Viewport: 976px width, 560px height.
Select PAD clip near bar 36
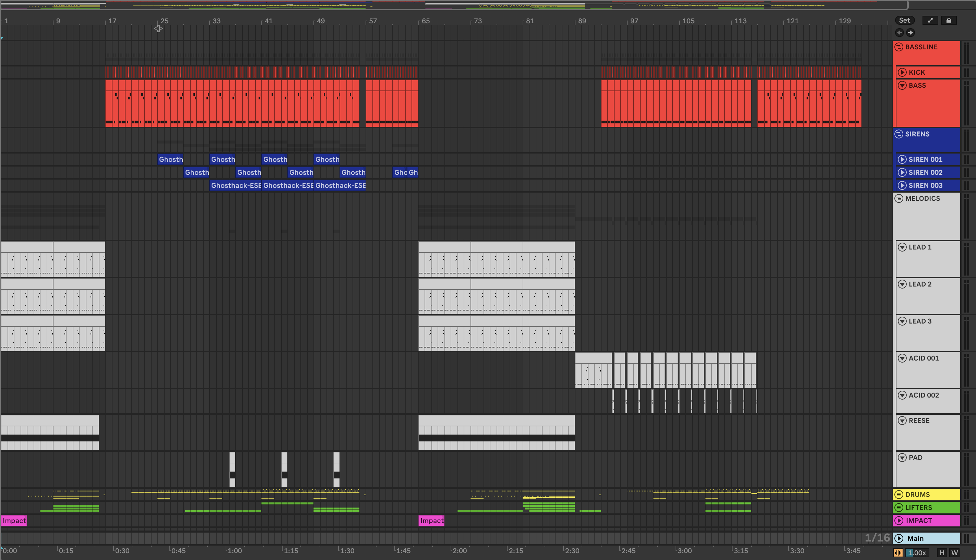tap(232, 470)
